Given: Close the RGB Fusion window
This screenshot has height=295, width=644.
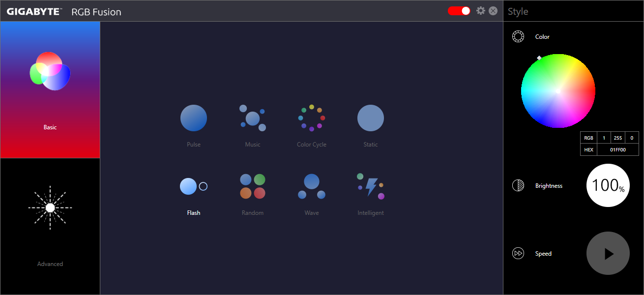Looking at the screenshot, I should coord(493,10).
